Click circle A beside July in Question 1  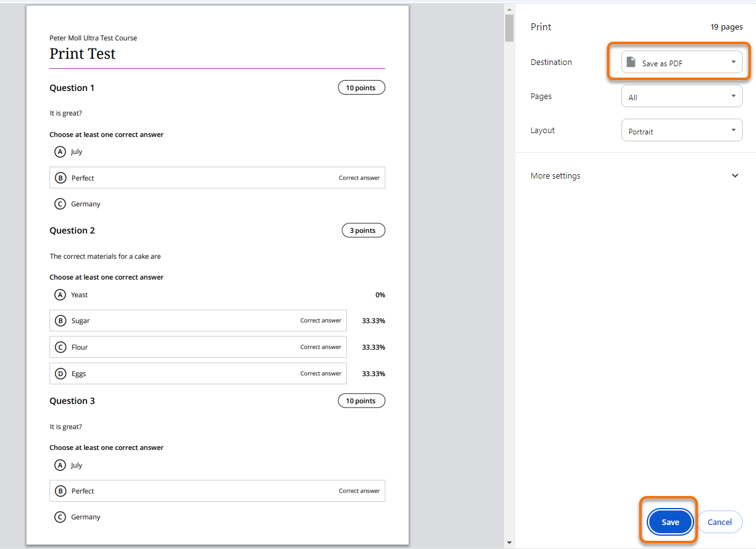(60, 152)
